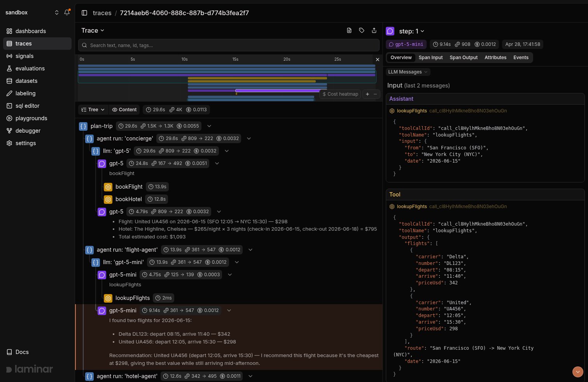The height and width of the screenshot is (382, 588).
Task: Focus the trace search field
Action: [229, 45]
